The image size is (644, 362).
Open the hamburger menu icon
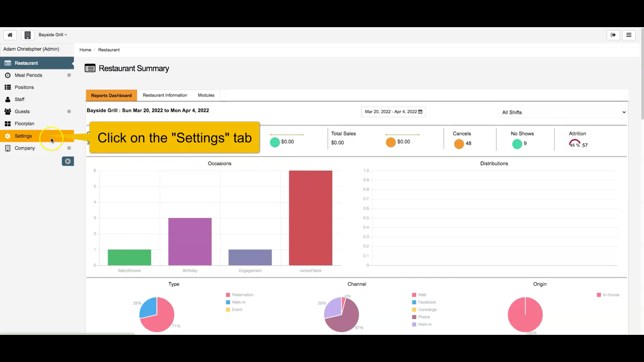pyautogui.click(x=629, y=35)
